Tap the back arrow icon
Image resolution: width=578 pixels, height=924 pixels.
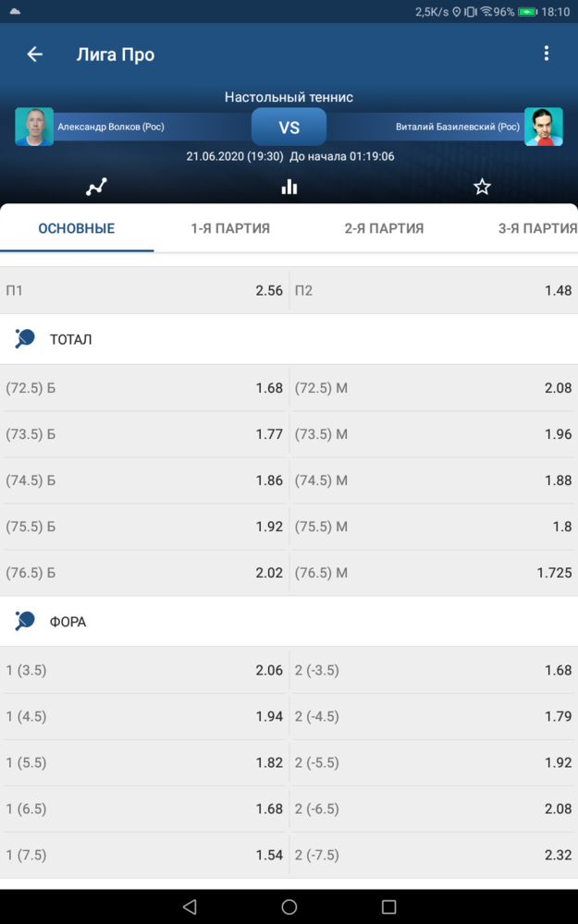tap(35, 55)
